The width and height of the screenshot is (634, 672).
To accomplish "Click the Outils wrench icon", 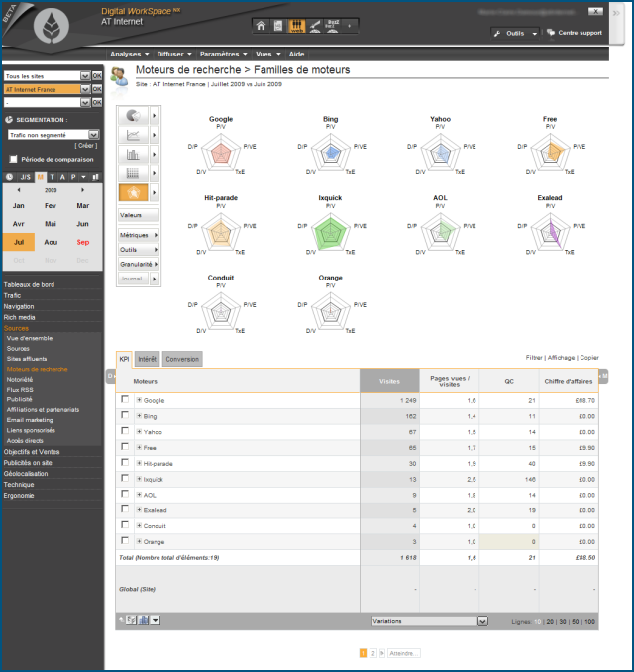I will [497, 33].
